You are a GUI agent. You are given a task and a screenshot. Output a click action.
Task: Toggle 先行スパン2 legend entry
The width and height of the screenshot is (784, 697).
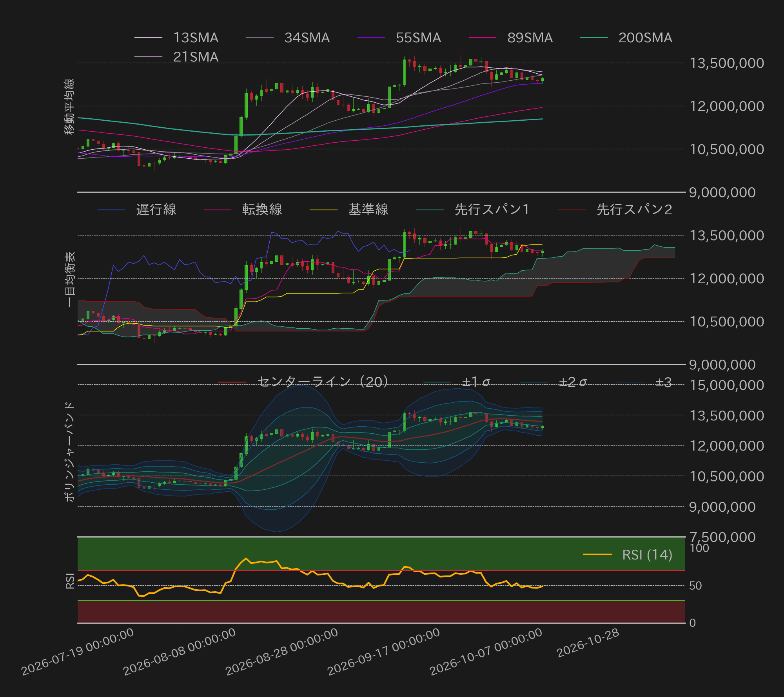click(x=615, y=210)
